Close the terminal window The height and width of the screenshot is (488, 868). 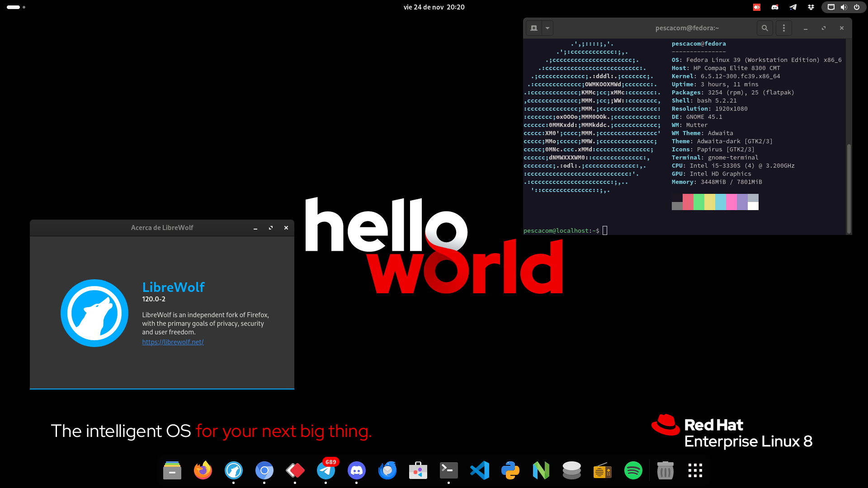[x=841, y=28]
